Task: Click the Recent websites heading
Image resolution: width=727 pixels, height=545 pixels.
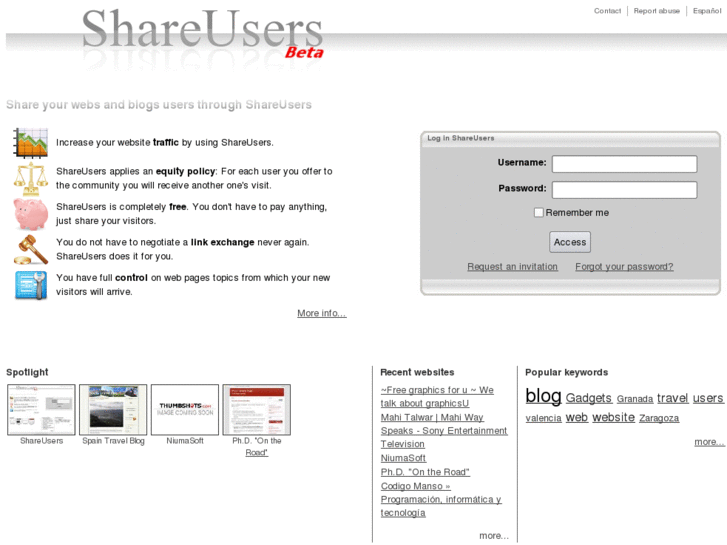Action: (417, 372)
